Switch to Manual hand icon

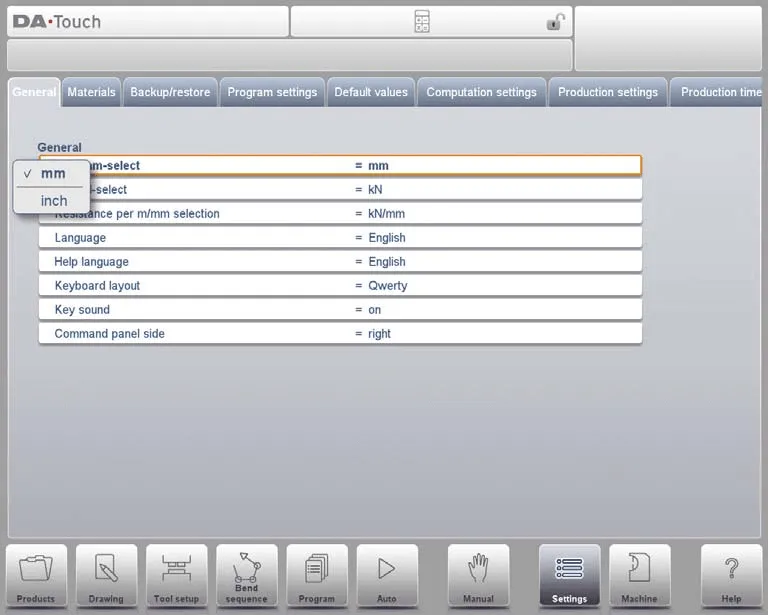tap(478, 574)
